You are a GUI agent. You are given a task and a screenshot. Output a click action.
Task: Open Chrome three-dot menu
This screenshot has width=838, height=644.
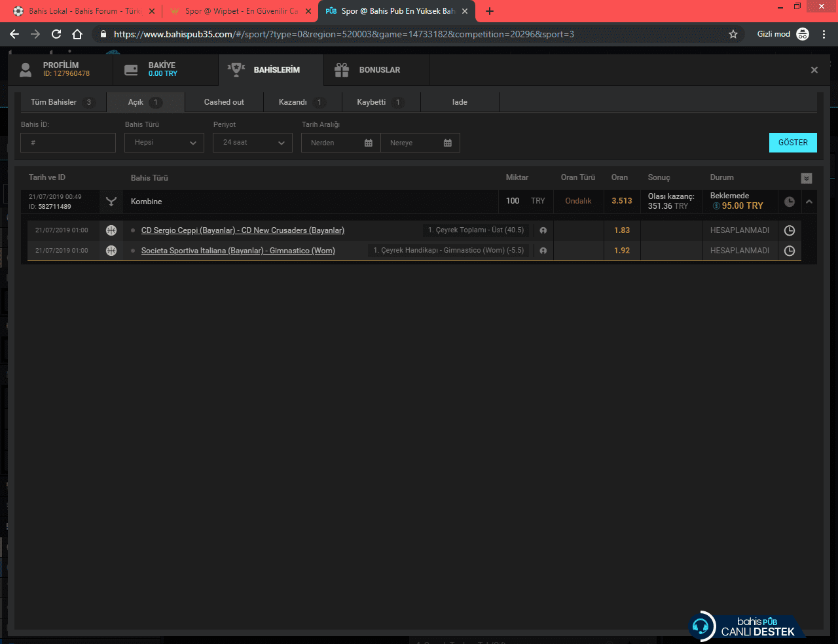(x=824, y=34)
